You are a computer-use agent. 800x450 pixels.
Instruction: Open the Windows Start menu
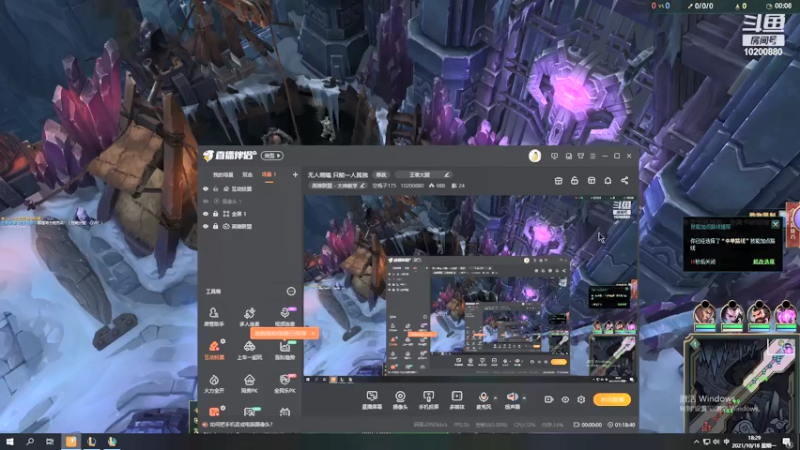[x=9, y=442]
